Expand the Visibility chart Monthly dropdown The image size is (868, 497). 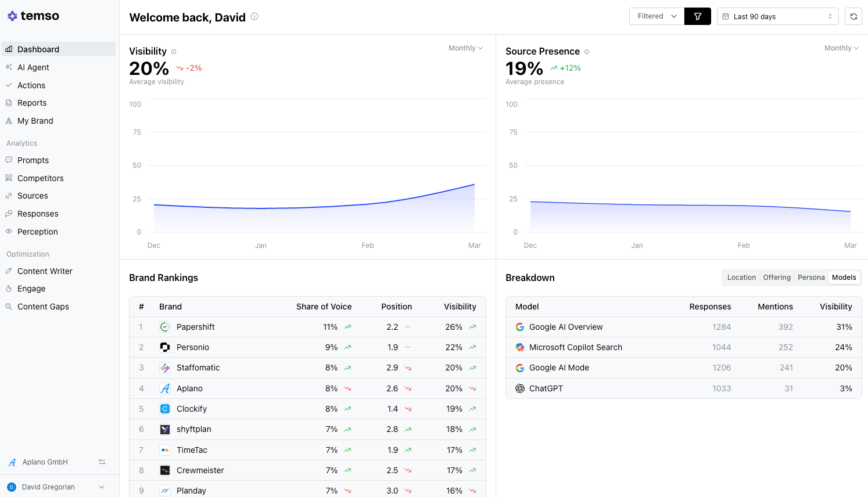(465, 48)
